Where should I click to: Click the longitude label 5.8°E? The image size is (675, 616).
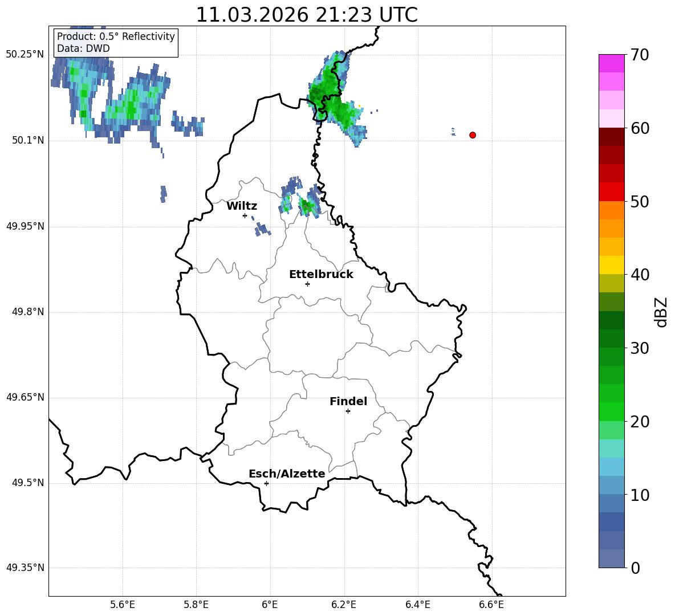point(196,605)
